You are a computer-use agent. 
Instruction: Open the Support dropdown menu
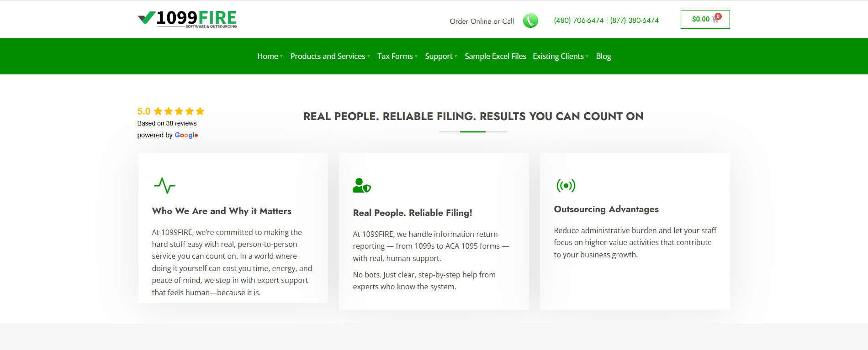click(x=440, y=56)
